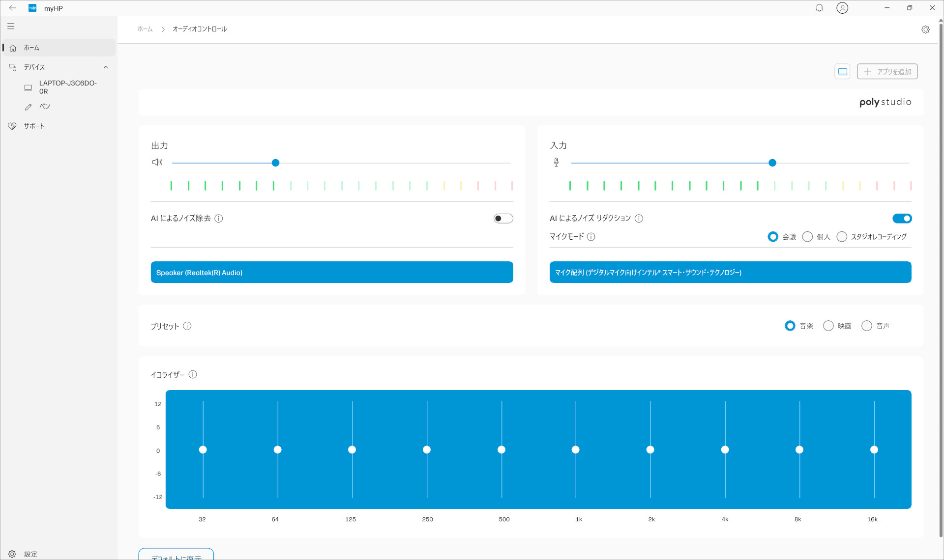The height and width of the screenshot is (560, 944).
Task: Disable input AI noise reduction toggle
Action: click(902, 219)
